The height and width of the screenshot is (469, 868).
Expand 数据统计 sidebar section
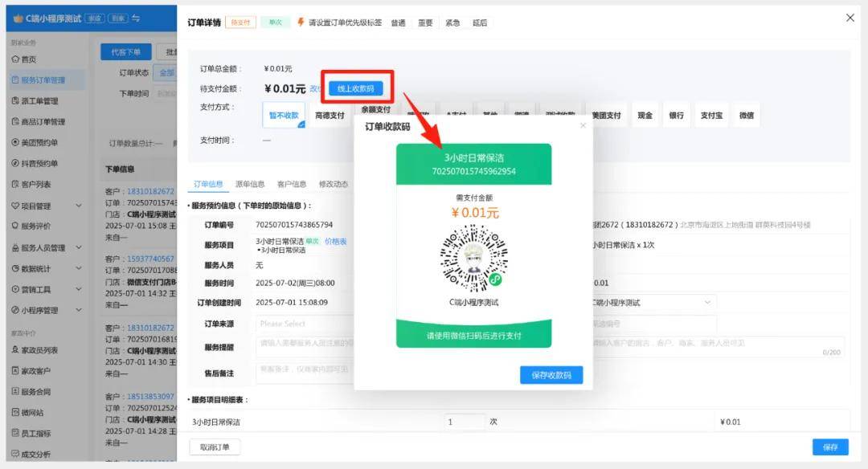[78, 269]
